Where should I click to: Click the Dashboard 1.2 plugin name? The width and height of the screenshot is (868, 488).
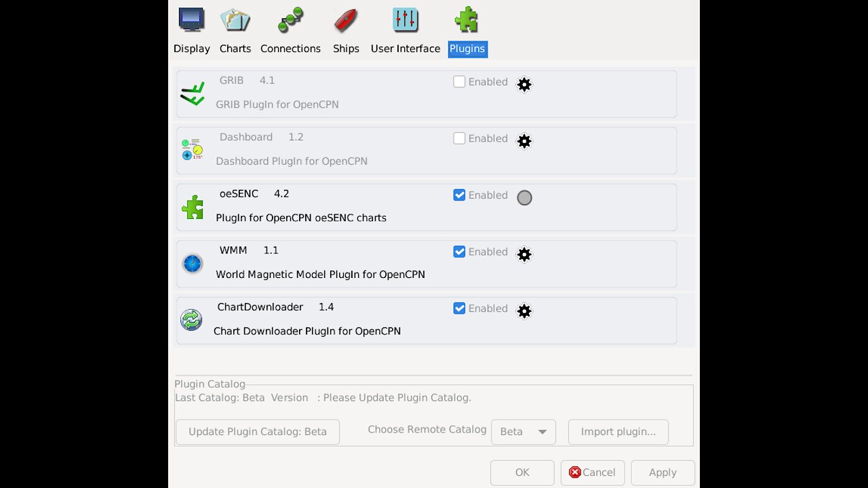pyautogui.click(x=261, y=137)
